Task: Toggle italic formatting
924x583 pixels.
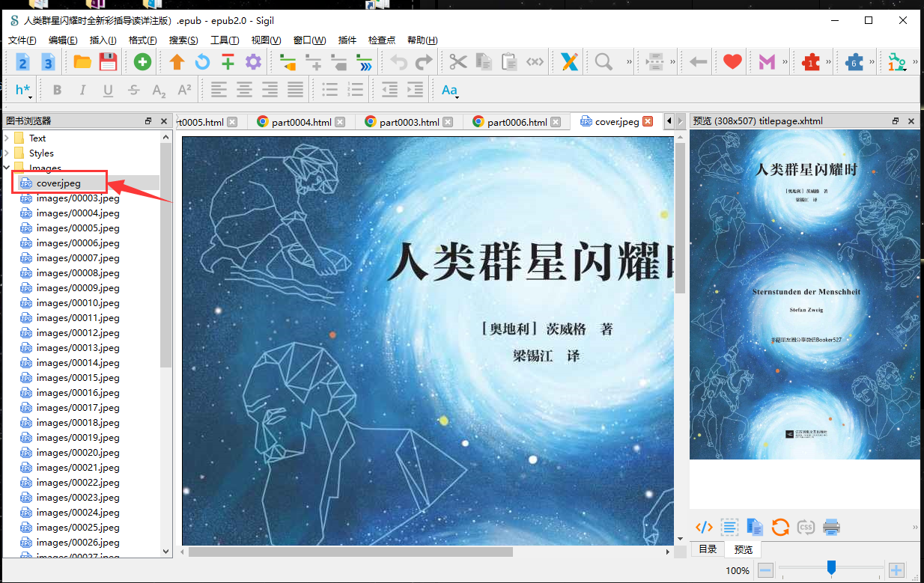Action: [x=82, y=91]
